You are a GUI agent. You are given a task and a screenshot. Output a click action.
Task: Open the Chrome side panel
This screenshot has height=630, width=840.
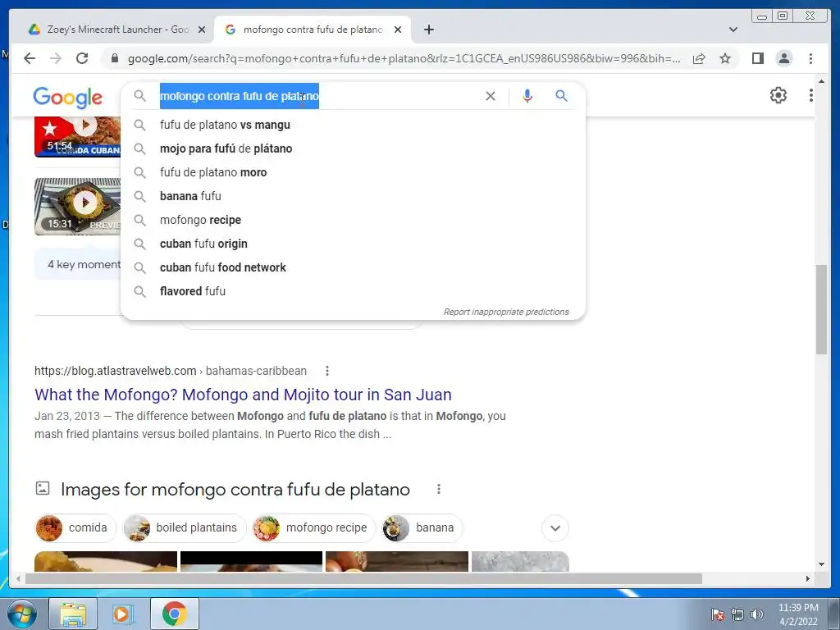point(757,58)
